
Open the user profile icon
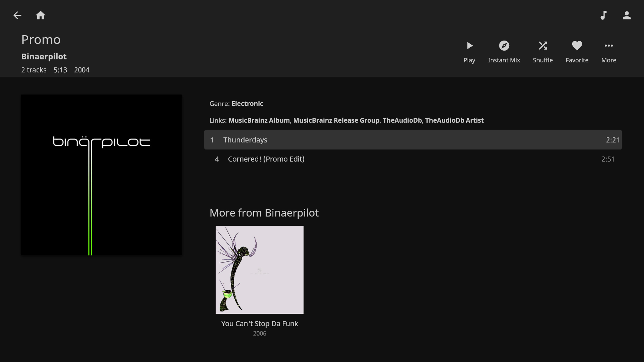coord(627,15)
